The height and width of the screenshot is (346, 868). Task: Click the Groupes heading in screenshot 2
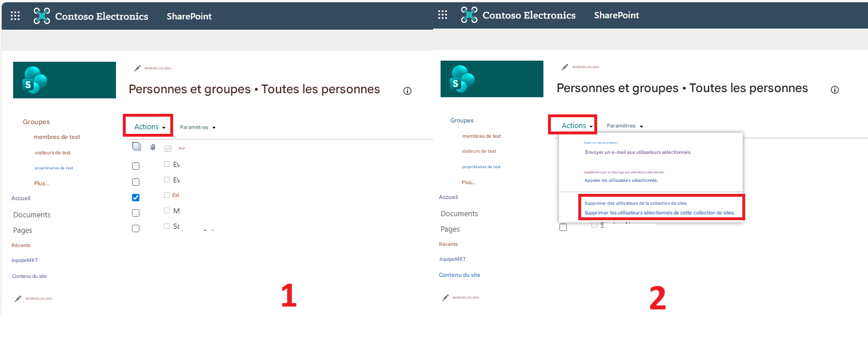462,121
